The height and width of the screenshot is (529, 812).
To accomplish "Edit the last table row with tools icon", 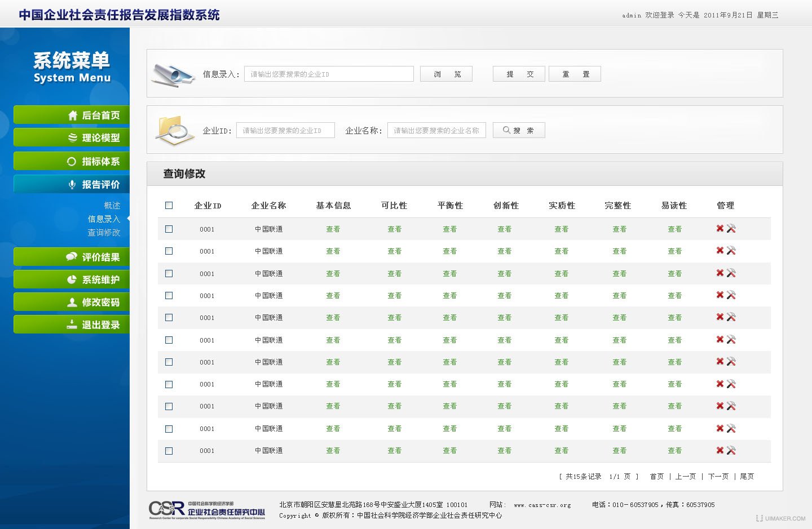I will [731, 450].
